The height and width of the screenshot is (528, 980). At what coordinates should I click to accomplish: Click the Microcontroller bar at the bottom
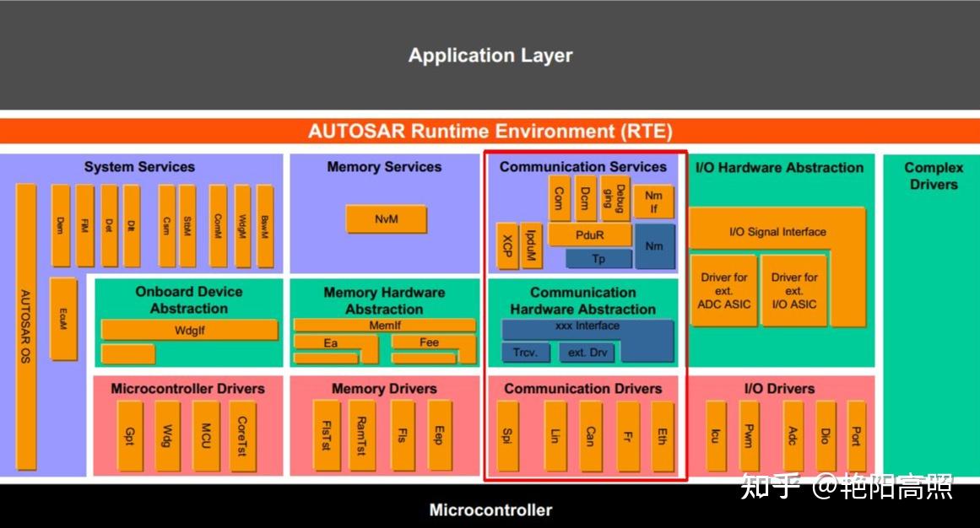coord(490,509)
